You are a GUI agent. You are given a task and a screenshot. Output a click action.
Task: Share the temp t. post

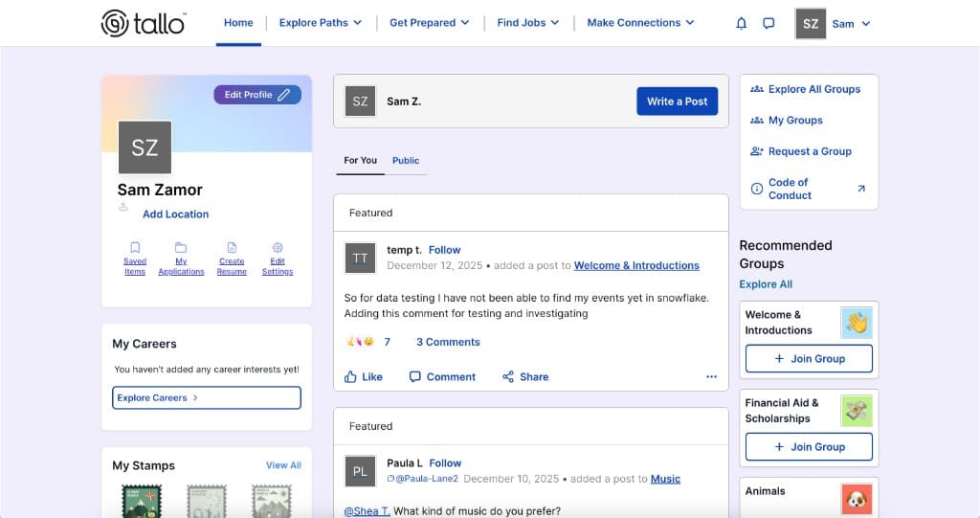pyautogui.click(x=525, y=377)
